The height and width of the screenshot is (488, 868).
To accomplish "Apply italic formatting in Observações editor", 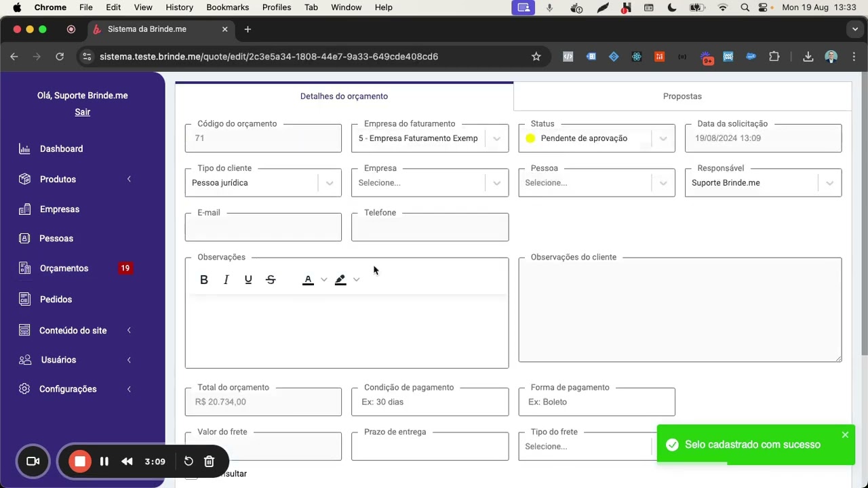I will [226, 280].
